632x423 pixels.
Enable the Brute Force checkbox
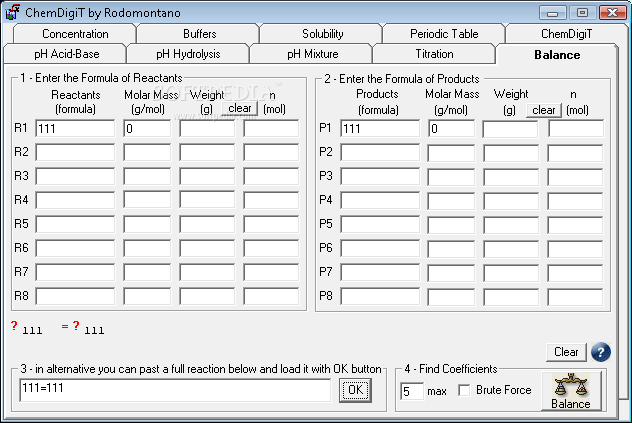click(464, 390)
